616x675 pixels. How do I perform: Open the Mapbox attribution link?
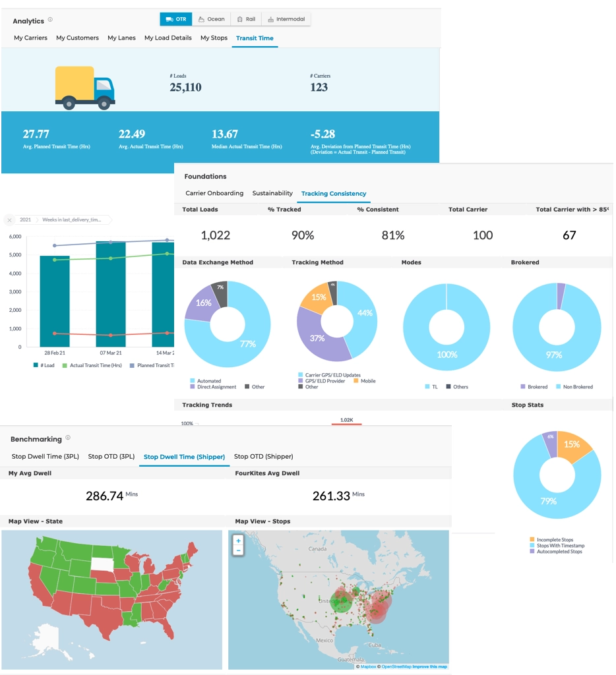point(367,666)
